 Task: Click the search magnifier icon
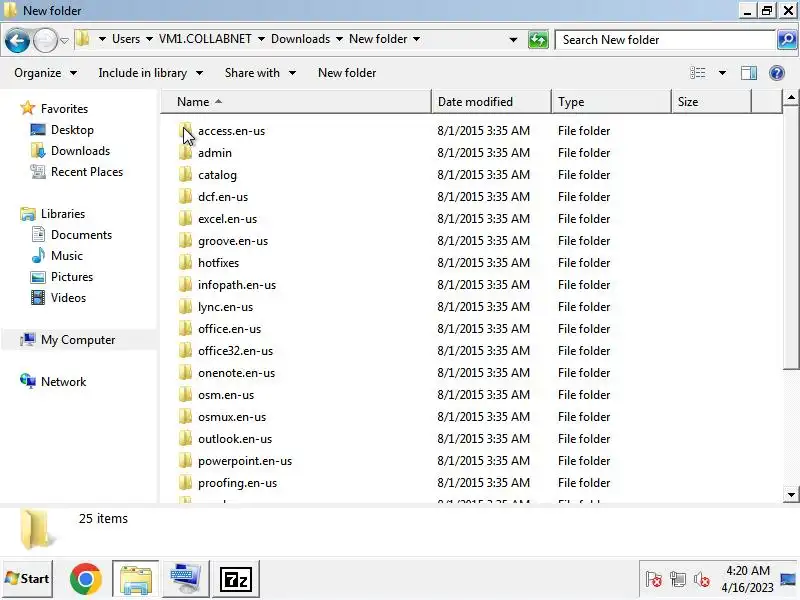click(787, 40)
